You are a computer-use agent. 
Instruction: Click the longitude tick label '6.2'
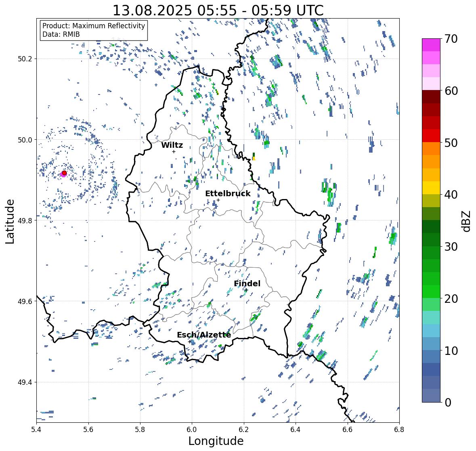click(244, 430)
